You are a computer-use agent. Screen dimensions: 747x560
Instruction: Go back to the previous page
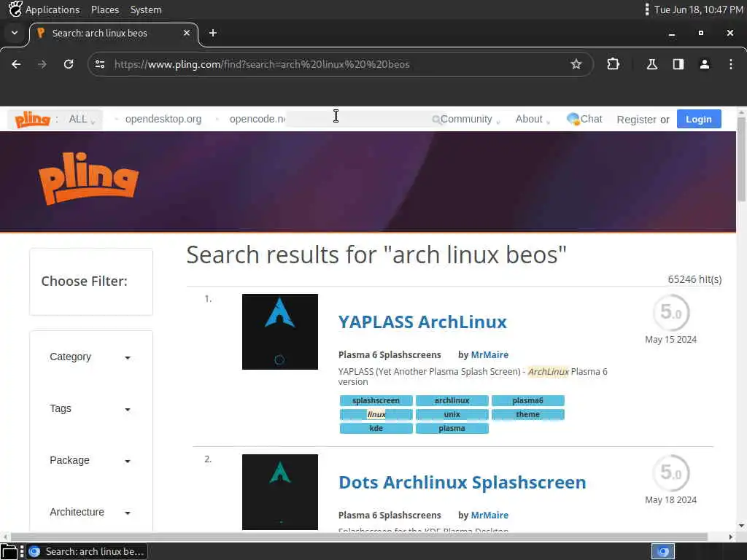(x=16, y=64)
